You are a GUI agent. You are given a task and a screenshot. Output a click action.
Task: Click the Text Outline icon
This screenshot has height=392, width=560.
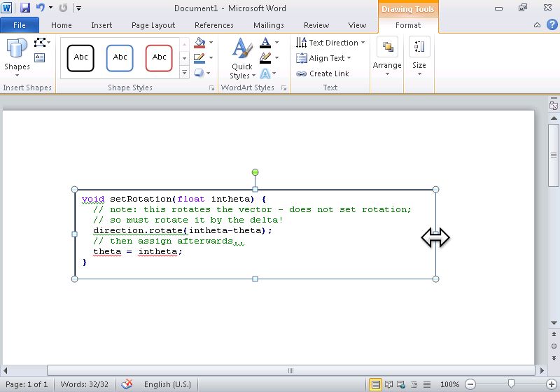(265, 58)
